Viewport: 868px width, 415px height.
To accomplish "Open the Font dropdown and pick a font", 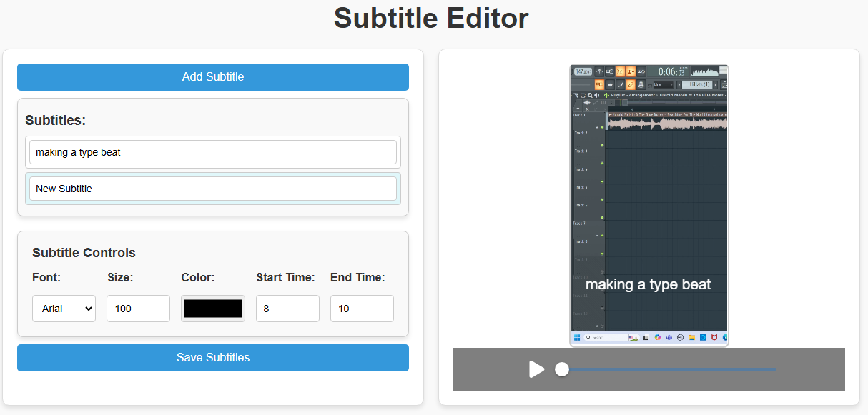I will pos(64,309).
